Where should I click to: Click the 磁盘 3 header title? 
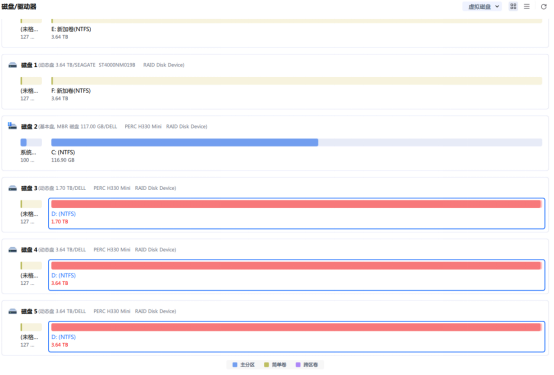[x=29, y=188]
